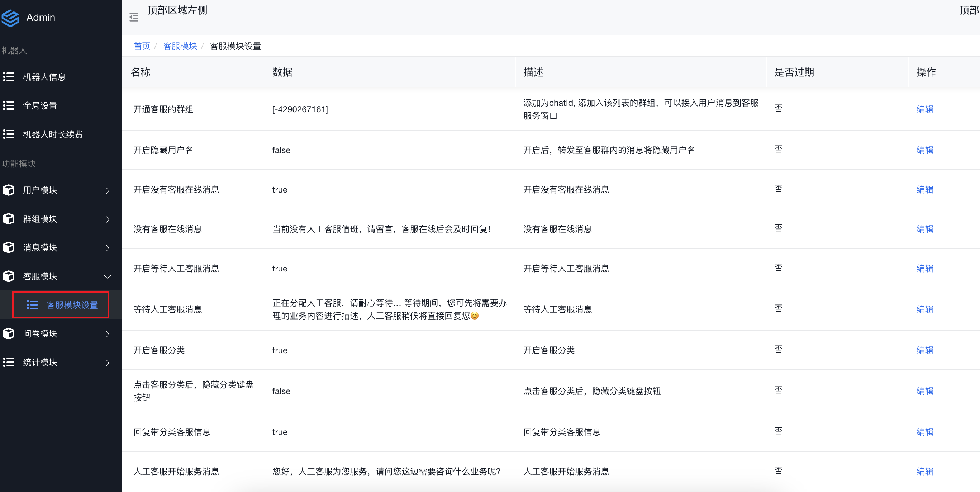Image resolution: width=980 pixels, height=492 pixels.
Task: Collapse sidebar with the menu fold icon
Action: pyautogui.click(x=134, y=17)
